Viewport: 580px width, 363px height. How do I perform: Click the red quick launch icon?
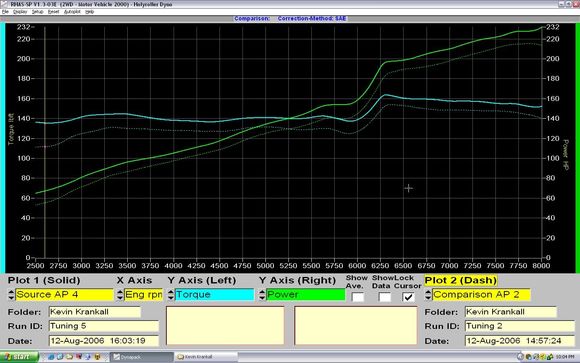click(x=78, y=357)
